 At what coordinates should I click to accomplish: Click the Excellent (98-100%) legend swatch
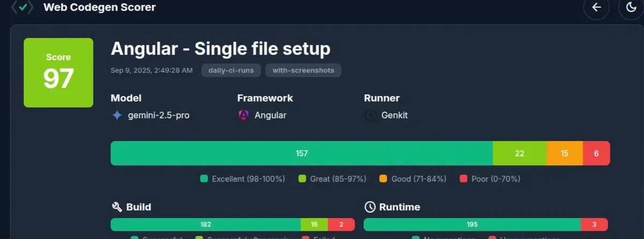204,179
